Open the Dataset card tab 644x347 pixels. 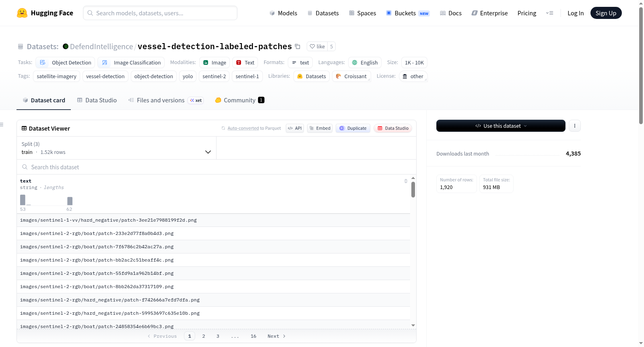coord(44,100)
